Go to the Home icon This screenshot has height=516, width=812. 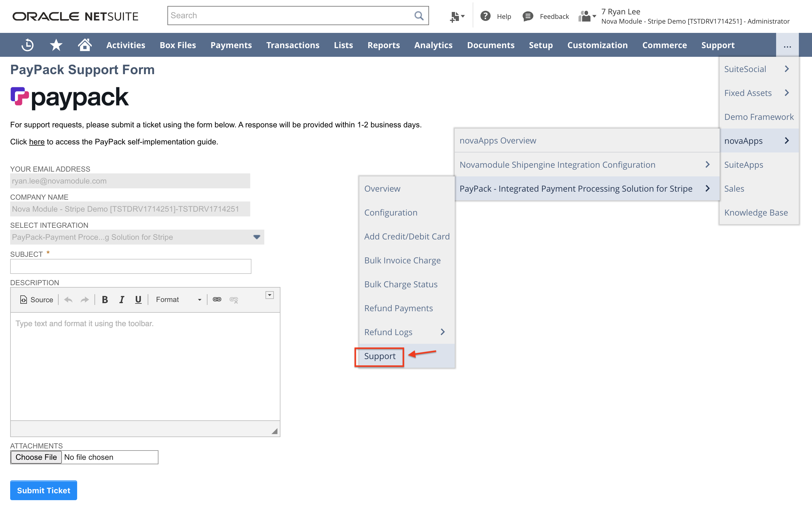tap(85, 45)
